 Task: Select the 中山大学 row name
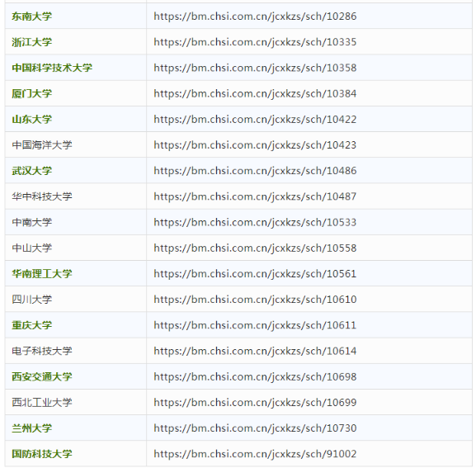[32, 248]
